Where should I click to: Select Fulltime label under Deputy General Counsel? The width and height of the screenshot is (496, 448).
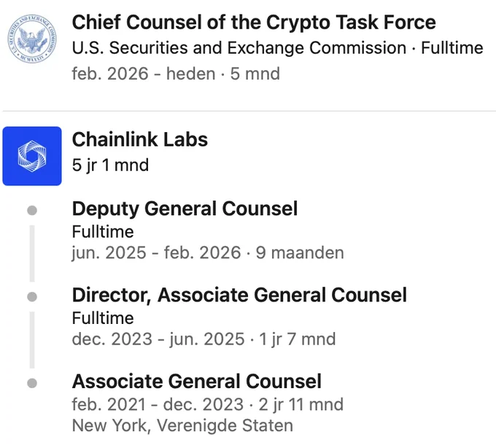pyautogui.click(x=103, y=231)
